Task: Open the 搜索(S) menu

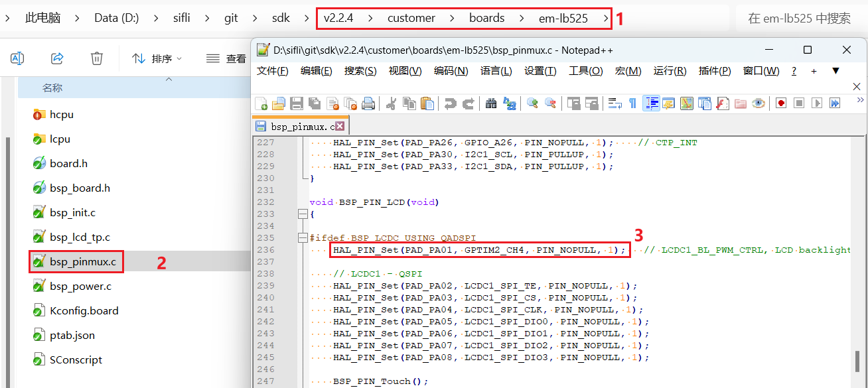Action: pos(360,71)
